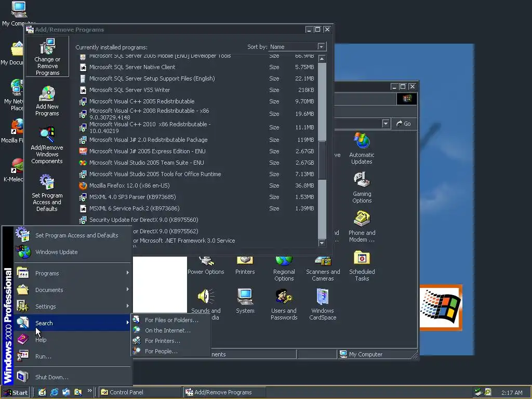Click the Windows flag logo in Control Panel
532x399 pixels.
407,99
